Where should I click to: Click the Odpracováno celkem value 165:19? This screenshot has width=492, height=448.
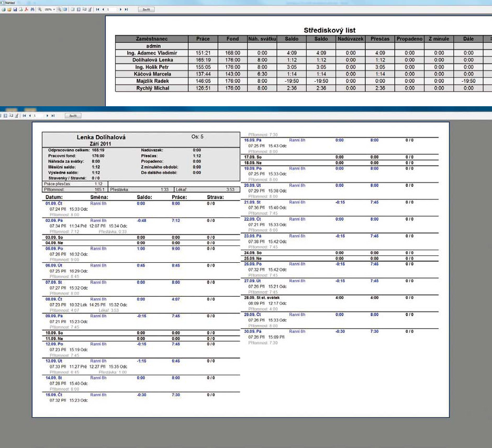point(98,150)
